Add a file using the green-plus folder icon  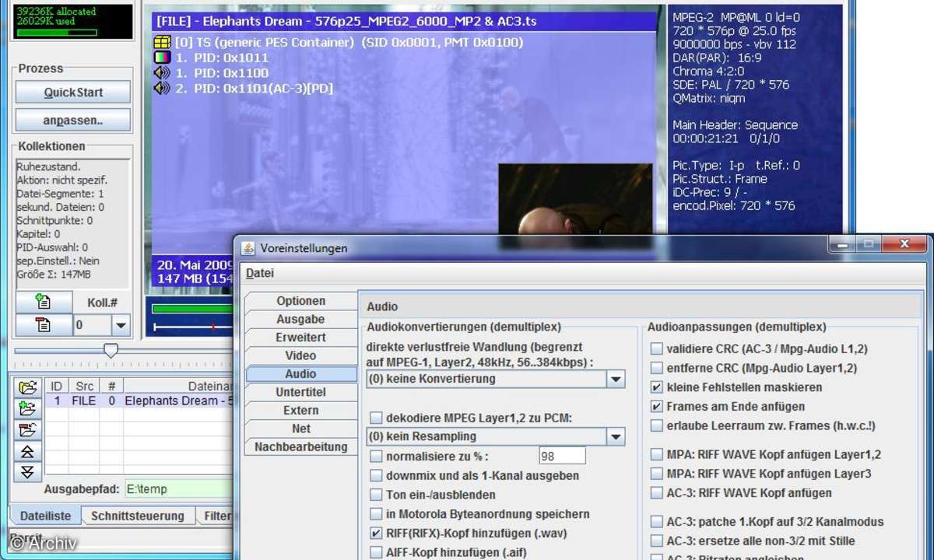27,408
